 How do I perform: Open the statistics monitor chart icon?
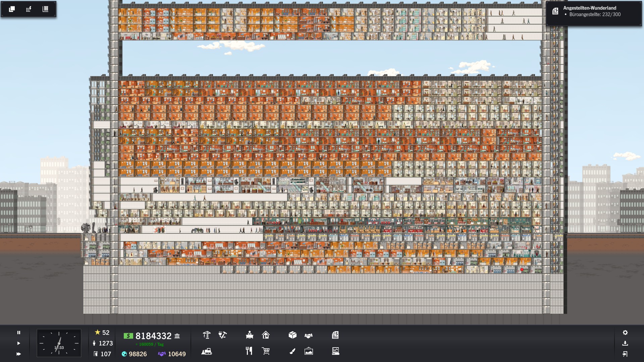coord(335,351)
